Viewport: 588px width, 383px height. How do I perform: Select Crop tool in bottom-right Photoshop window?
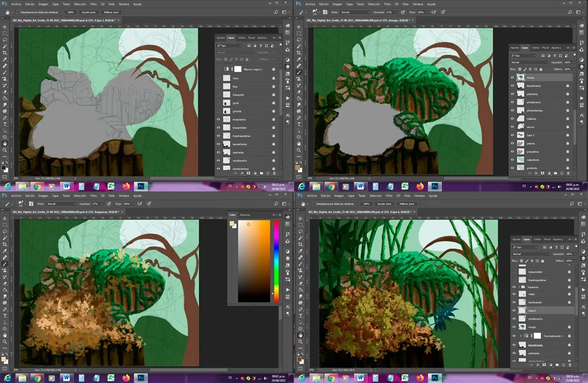(x=300, y=245)
